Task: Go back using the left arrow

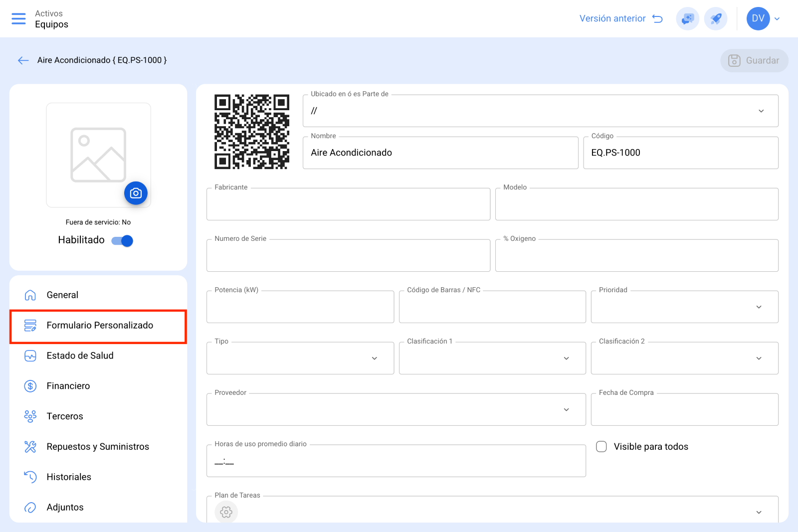Action: click(x=23, y=60)
